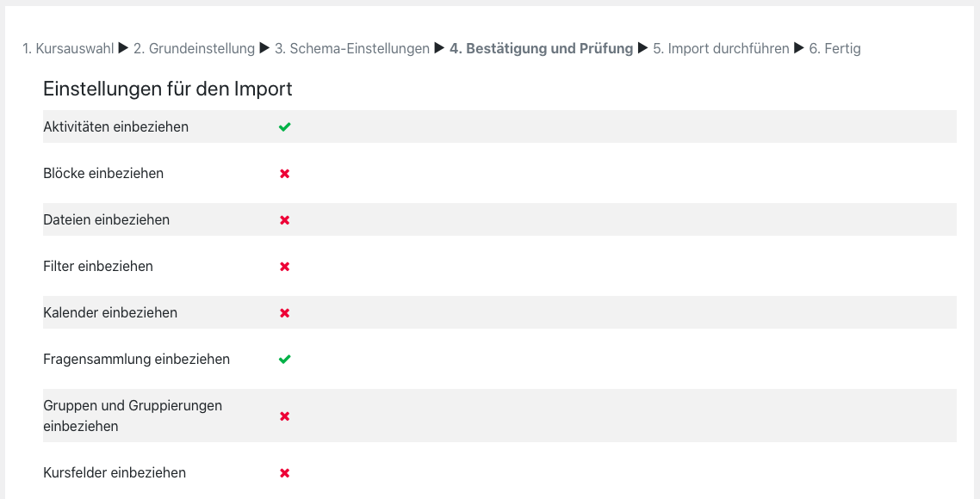Select step 4. Bestätigung und Prüfung

[x=541, y=49]
